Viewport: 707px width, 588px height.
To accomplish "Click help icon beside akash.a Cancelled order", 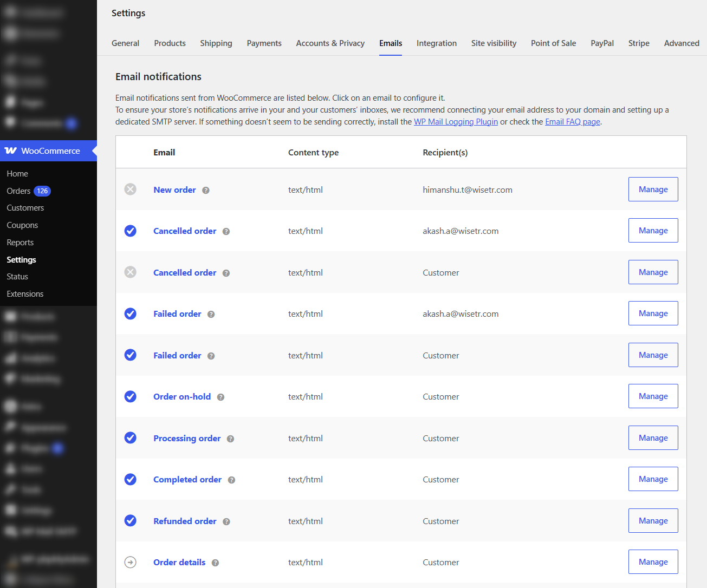I will pyautogui.click(x=226, y=231).
